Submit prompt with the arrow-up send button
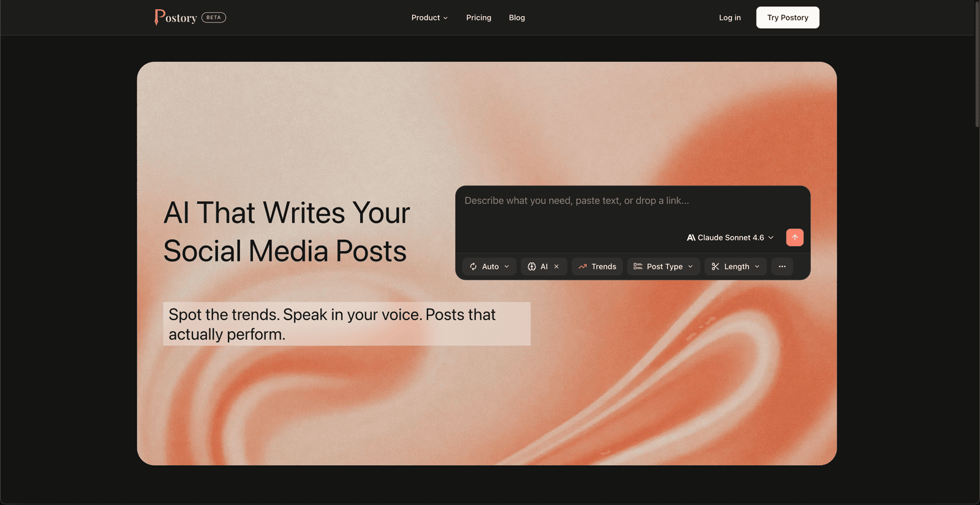Viewport: 980px width, 505px height. [x=794, y=238]
